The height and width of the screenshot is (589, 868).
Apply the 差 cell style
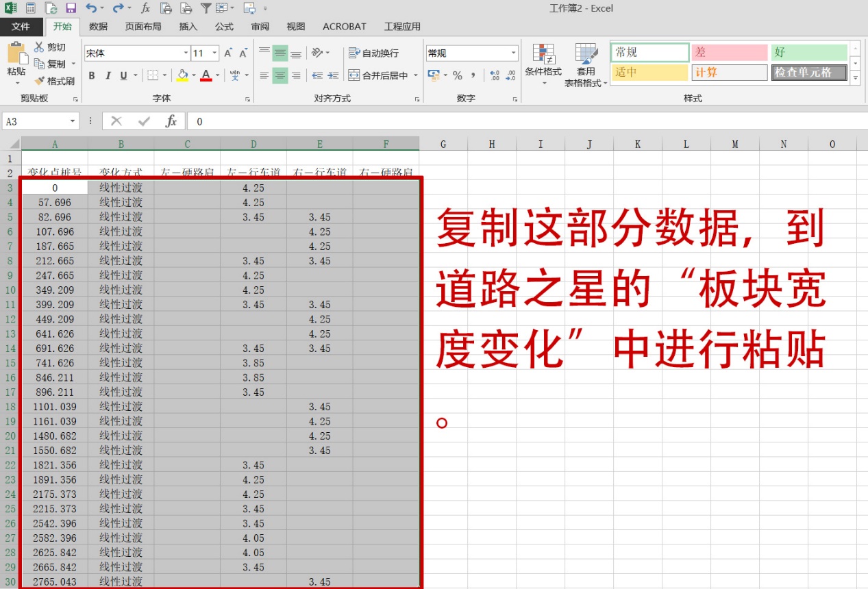729,52
